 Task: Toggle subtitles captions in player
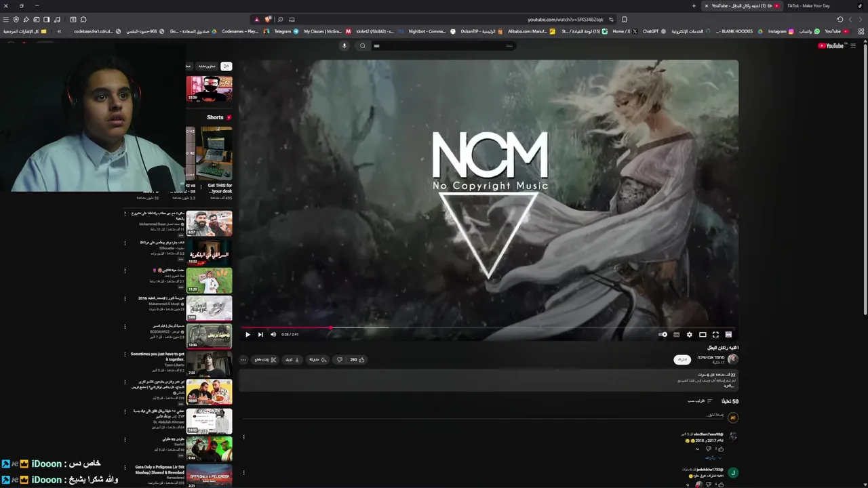pos(676,334)
